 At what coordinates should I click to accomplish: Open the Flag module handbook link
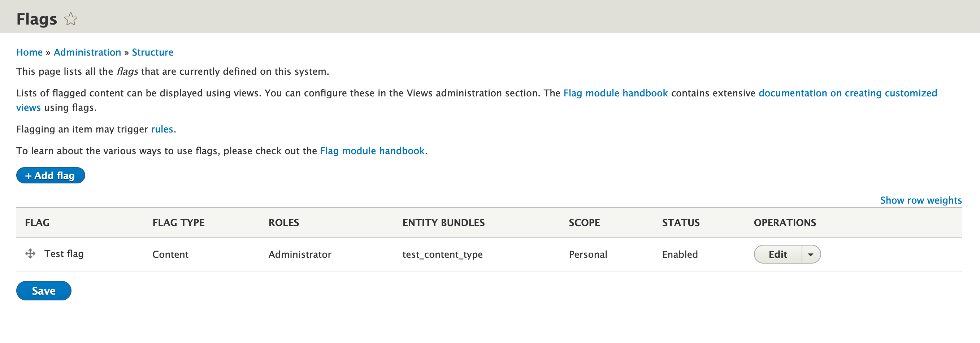(x=616, y=93)
